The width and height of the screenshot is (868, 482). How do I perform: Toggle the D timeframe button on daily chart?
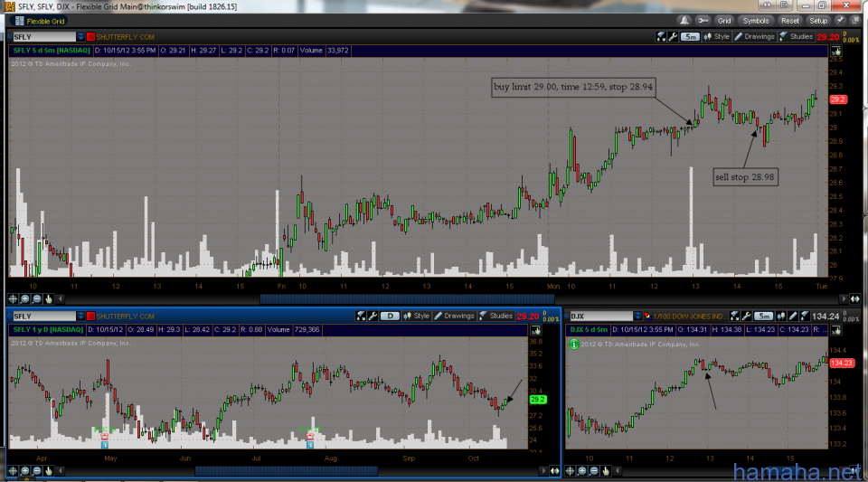tap(389, 316)
